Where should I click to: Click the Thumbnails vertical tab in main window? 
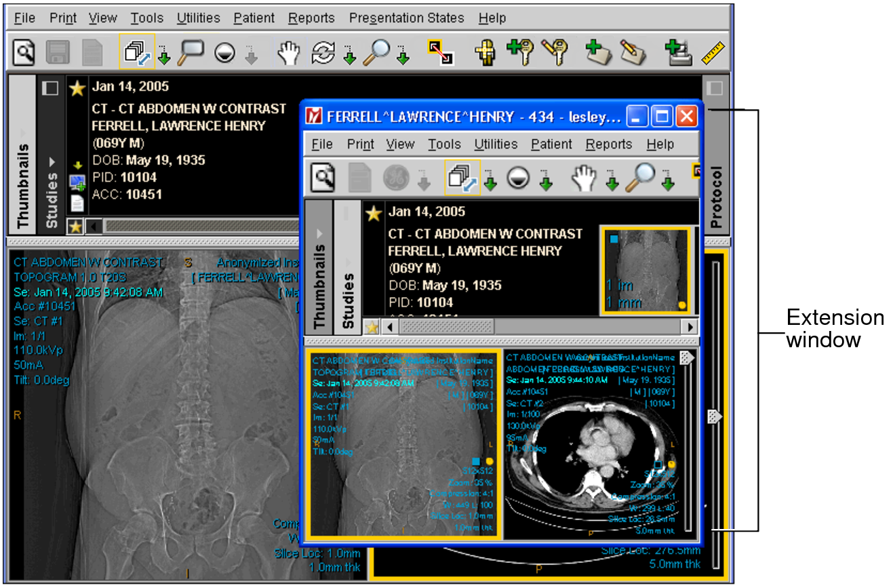(x=22, y=184)
